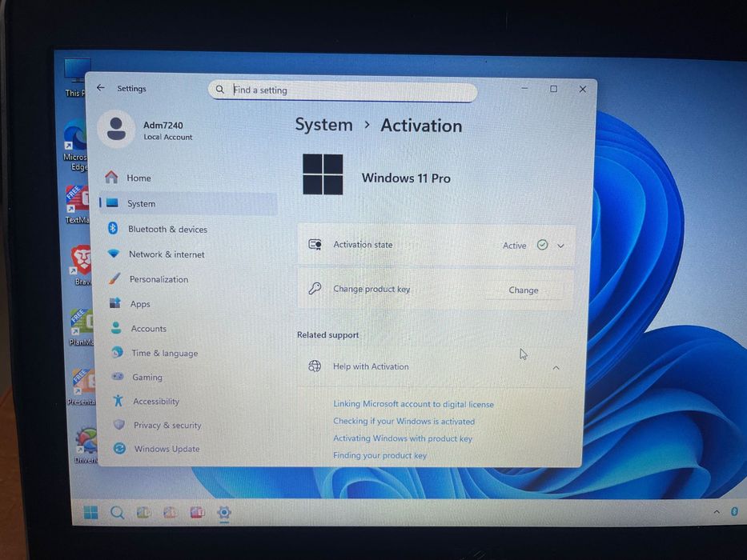This screenshot has height=560, width=747.
Task: Click the Apps icon in sidebar
Action: [x=114, y=303]
